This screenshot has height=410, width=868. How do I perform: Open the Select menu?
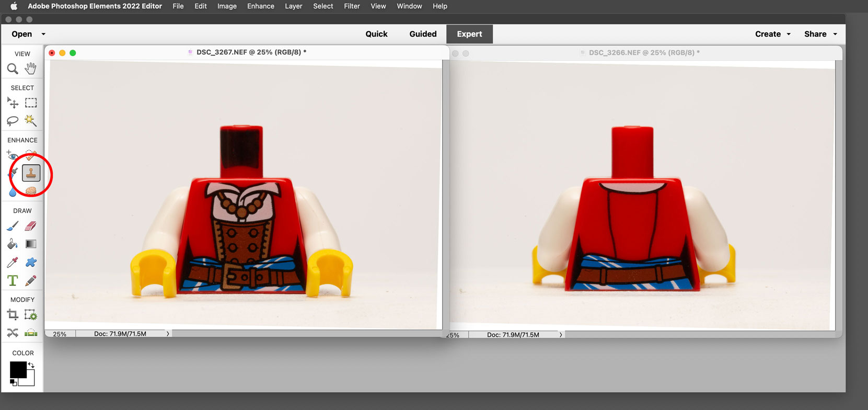click(323, 6)
